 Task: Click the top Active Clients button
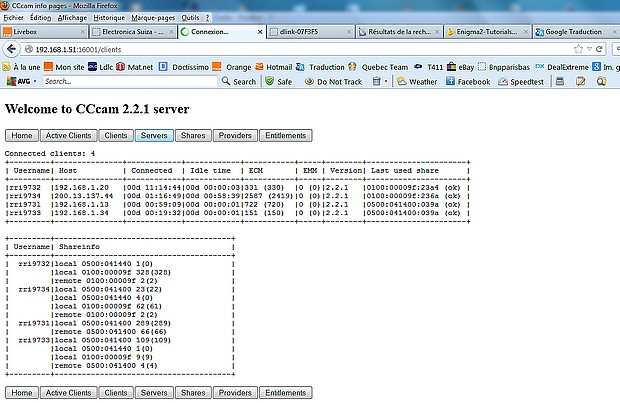pyautogui.click(x=69, y=135)
